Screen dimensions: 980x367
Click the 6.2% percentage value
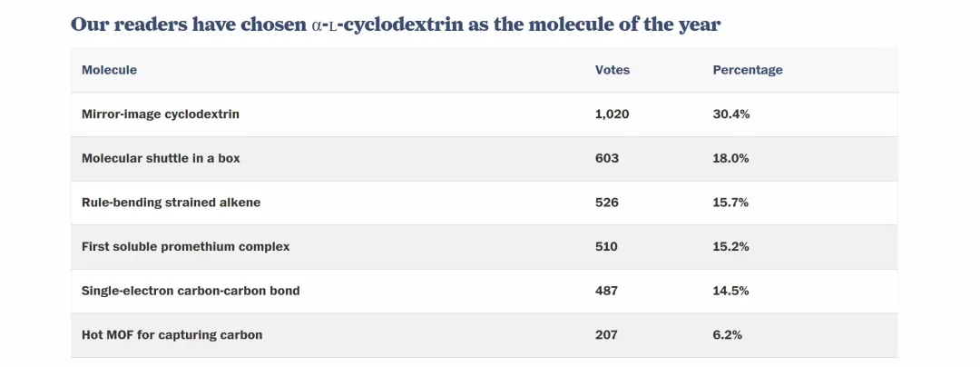(728, 335)
